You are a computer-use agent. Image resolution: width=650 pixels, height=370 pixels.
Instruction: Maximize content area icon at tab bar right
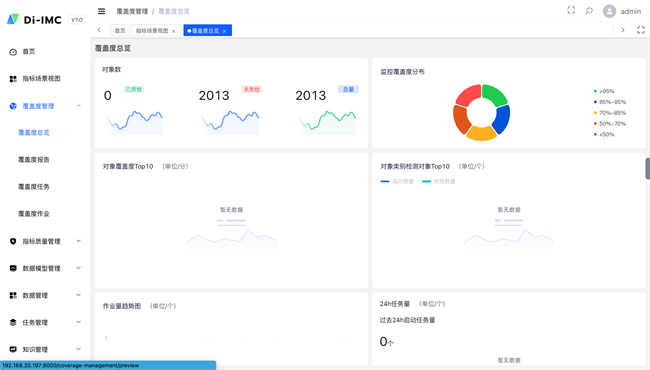click(x=641, y=30)
